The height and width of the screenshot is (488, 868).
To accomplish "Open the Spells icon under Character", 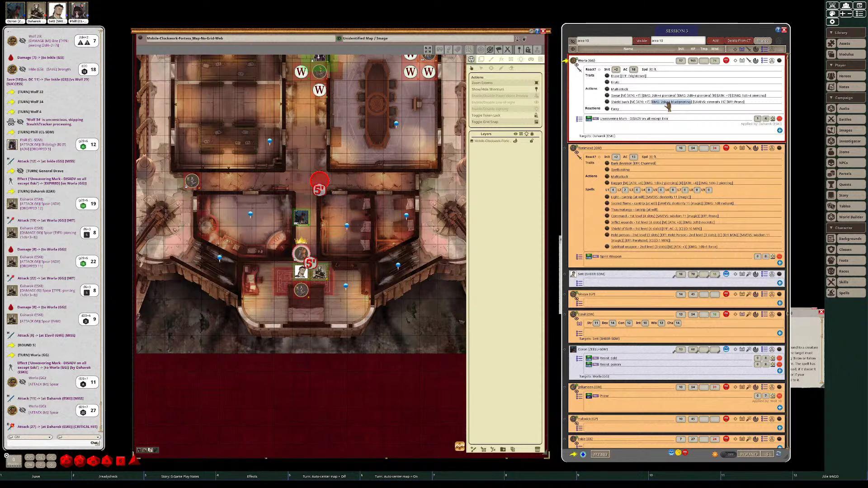I will [x=831, y=292].
